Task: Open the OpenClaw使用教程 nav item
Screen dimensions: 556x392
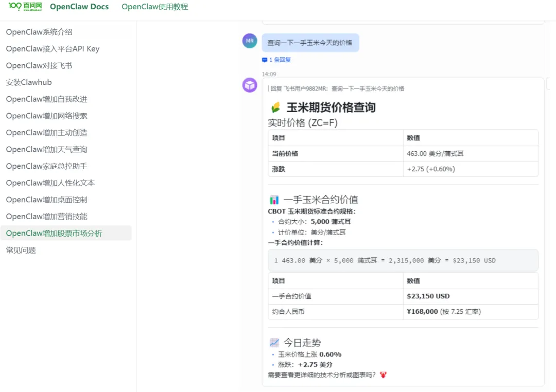Action: [x=154, y=7]
